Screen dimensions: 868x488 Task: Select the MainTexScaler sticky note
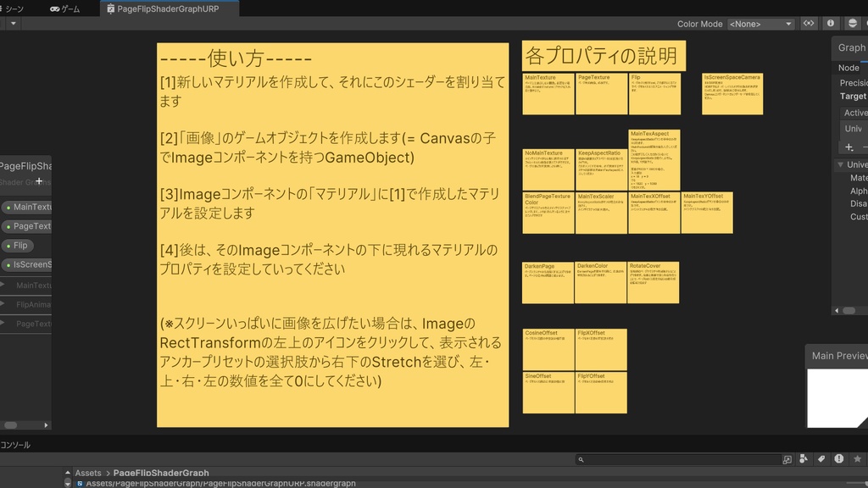coord(601,213)
